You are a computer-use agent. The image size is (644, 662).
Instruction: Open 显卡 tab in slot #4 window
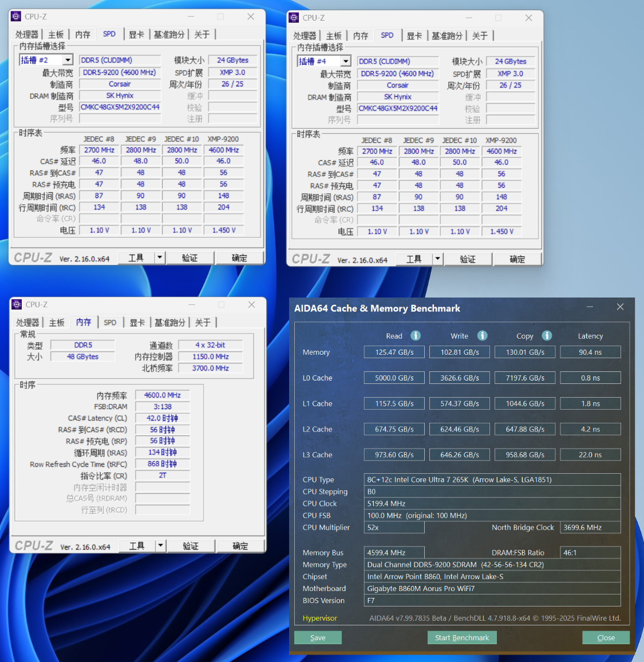[414, 36]
